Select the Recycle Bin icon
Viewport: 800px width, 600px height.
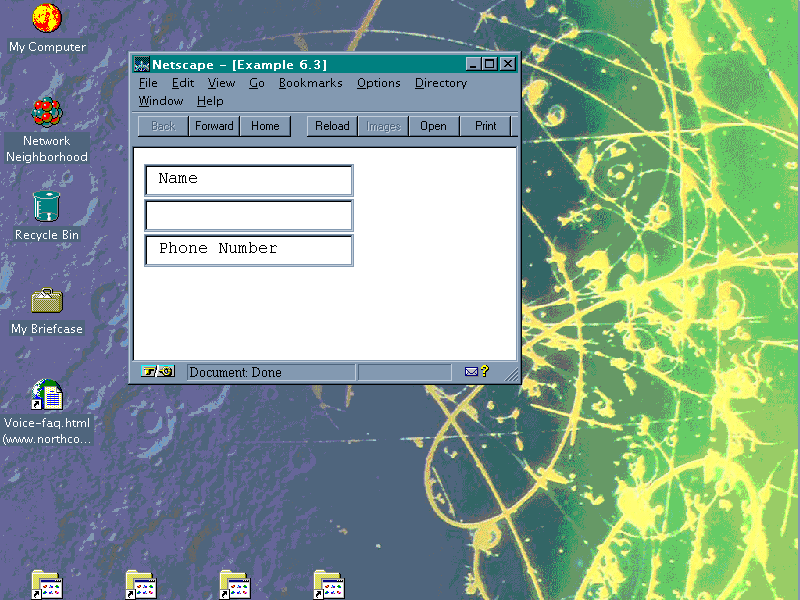[x=46, y=207]
